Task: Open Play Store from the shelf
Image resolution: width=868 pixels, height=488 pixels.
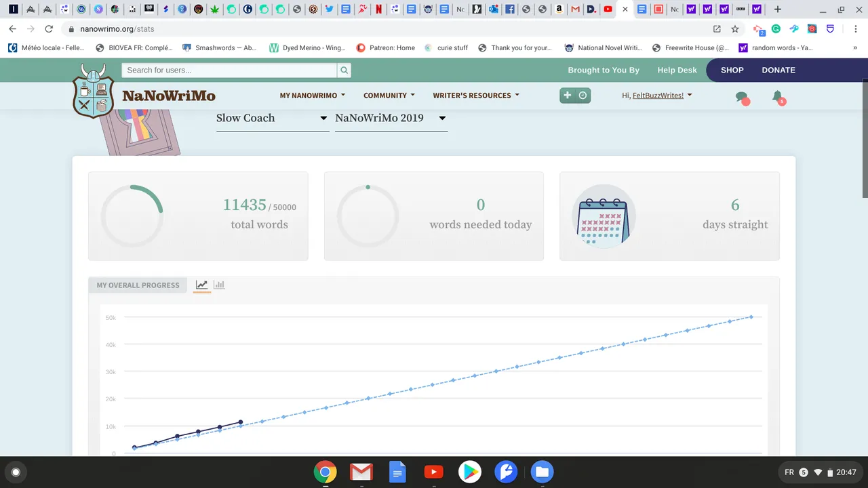Action: 470,472
